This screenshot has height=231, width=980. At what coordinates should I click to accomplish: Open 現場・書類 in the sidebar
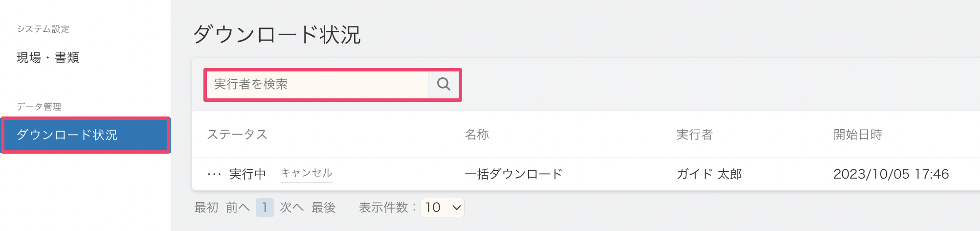[48, 58]
